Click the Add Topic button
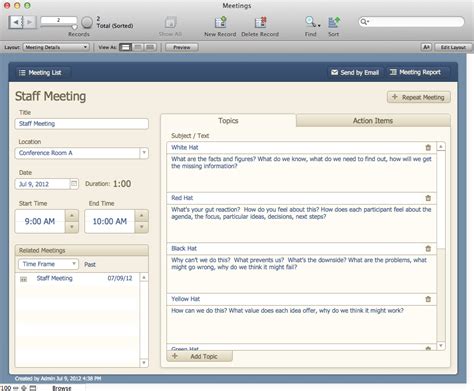The width and height of the screenshot is (474, 391). (x=199, y=356)
